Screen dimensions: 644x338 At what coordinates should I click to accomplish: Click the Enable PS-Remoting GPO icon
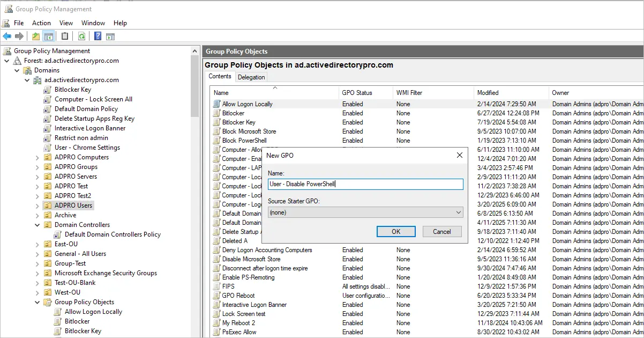(216, 277)
